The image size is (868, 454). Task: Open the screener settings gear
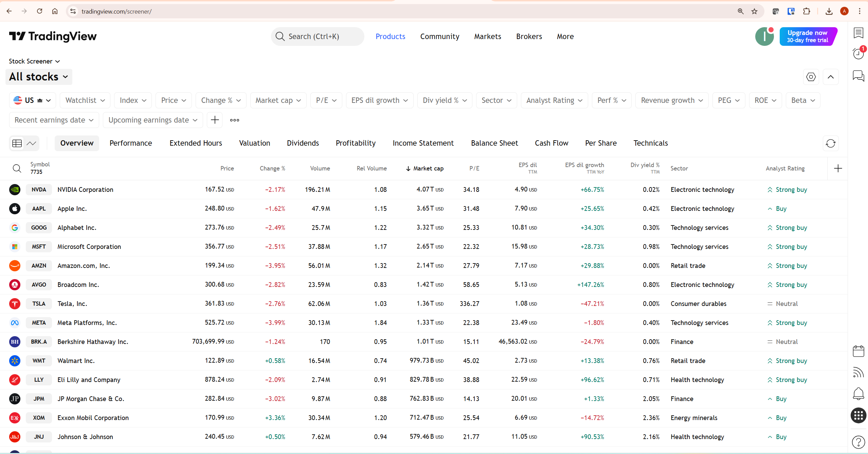[811, 77]
